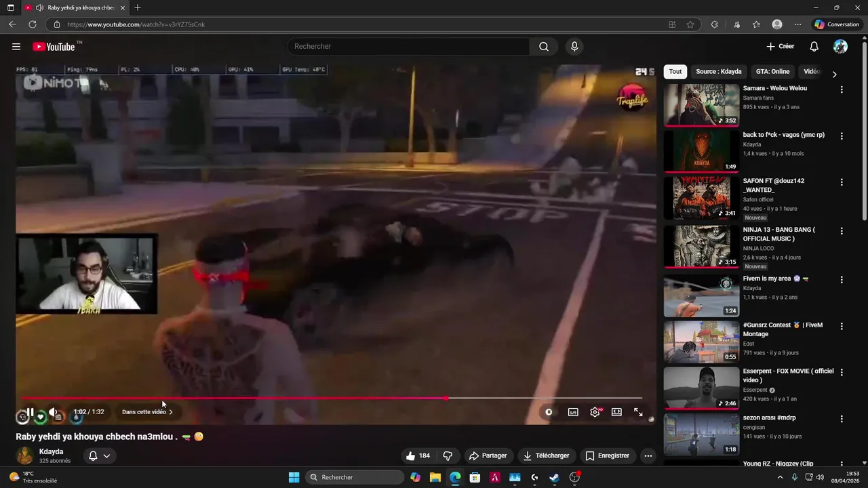This screenshot has height=488, width=868.
Task: Open the 'Fivem is my area' thumbnail
Action: pos(701,296)
